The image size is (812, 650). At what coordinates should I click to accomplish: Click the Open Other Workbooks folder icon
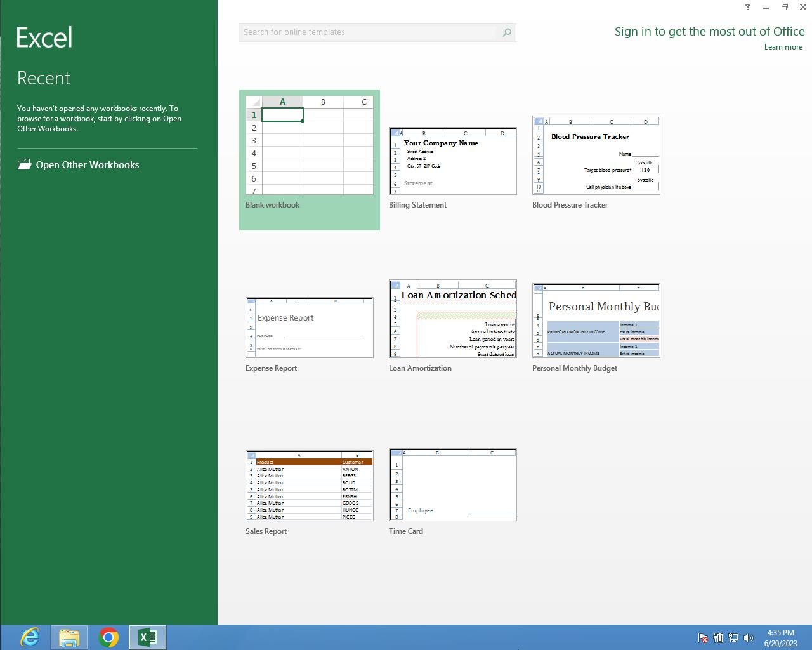point(24,164)
